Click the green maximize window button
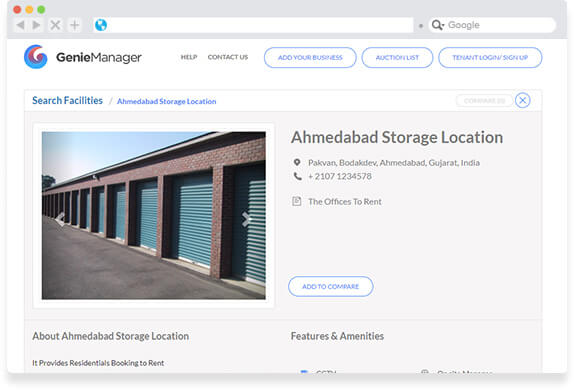 (x=41, y=10)
